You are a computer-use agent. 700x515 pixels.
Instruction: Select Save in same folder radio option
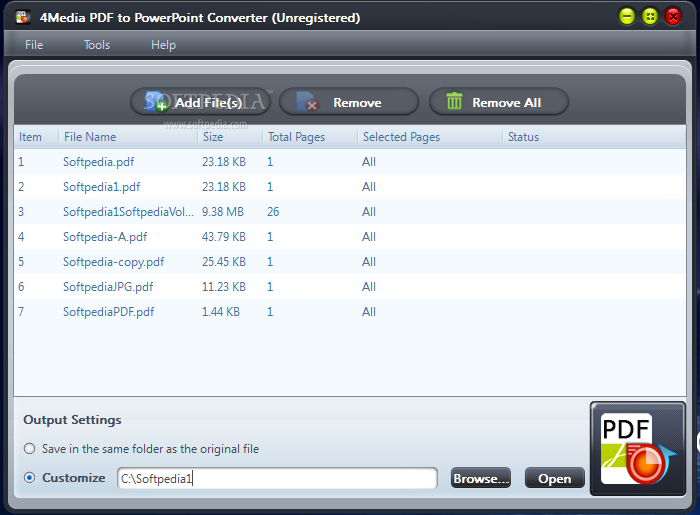coord(29,449)
